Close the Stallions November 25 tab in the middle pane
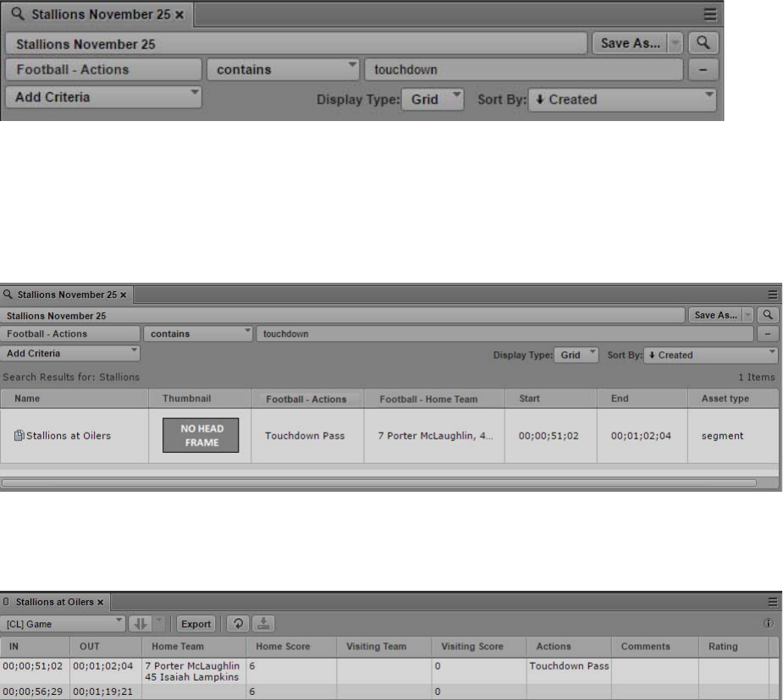This screenshot has height=700, width=783. point(123,295)
